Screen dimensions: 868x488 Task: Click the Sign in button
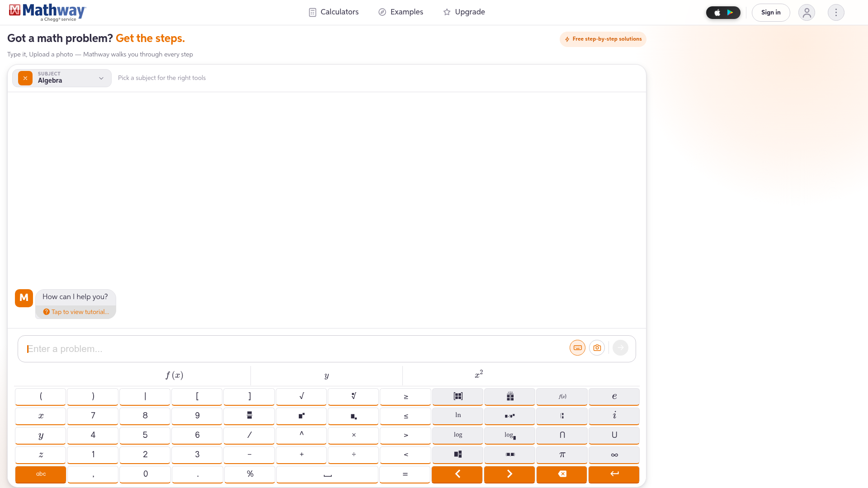point(771,13)
